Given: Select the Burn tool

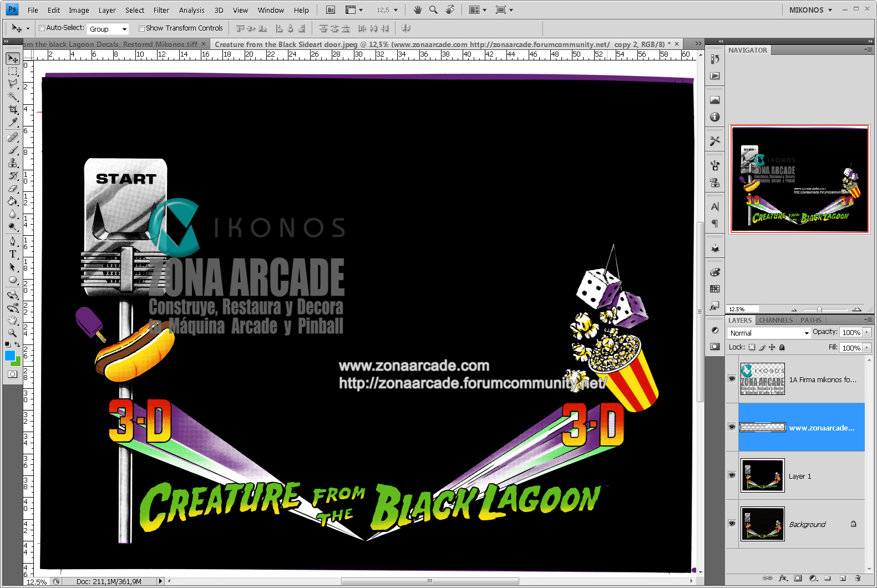Looking at the screenshot, I should 13,226.
